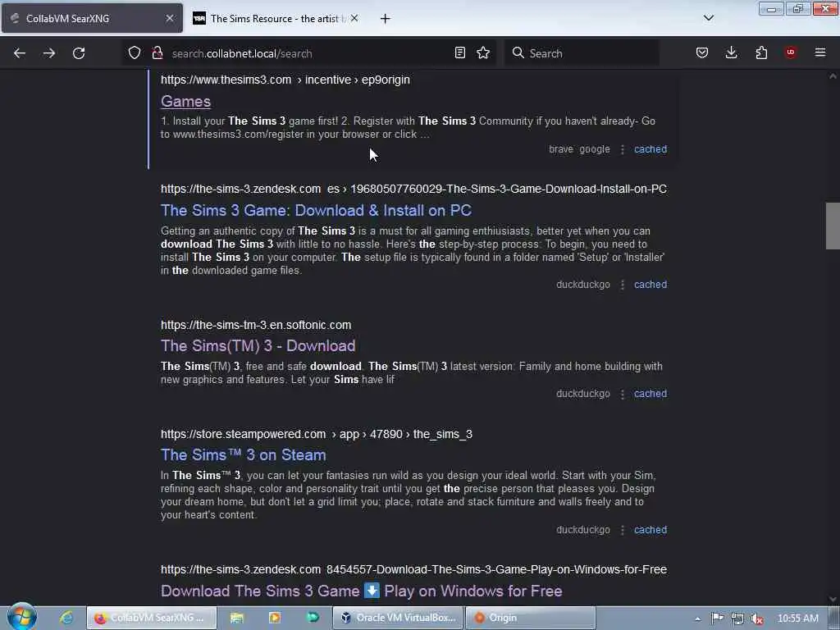Image resolution: width=840 pixels, height=630 pixels.
Task: Open the Firefox hamburger menu
Action: [x=820, y=52]
